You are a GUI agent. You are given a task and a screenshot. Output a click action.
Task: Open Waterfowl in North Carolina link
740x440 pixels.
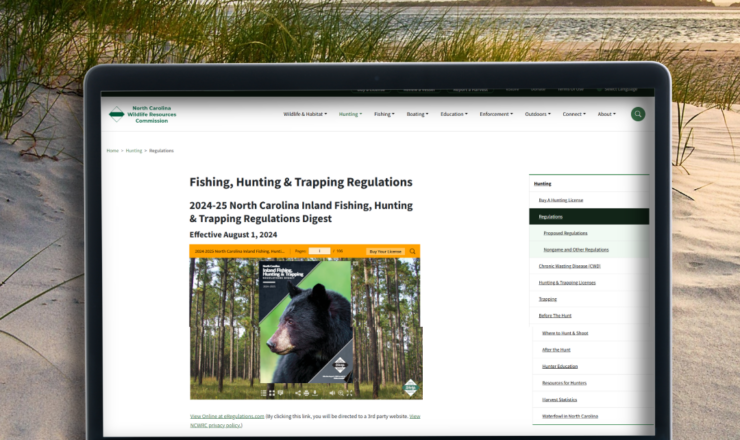(x=570, y=416)
